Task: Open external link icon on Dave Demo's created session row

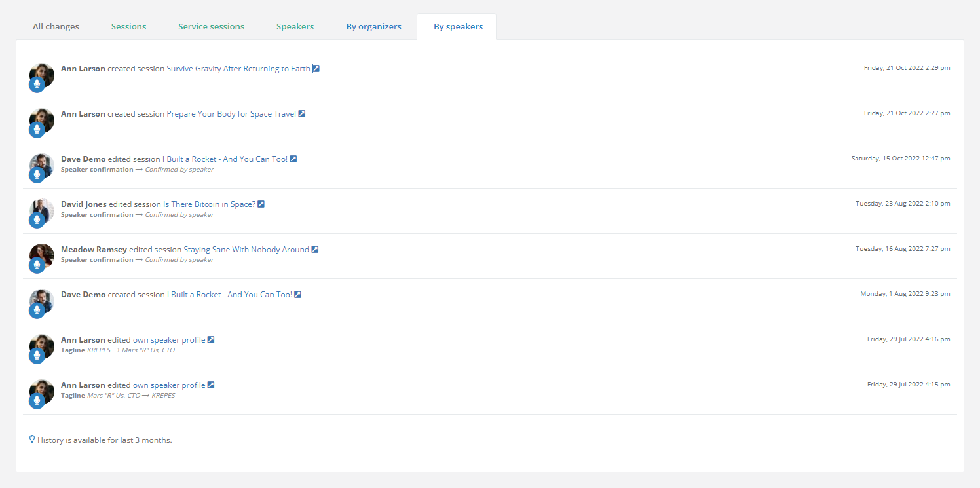Action: tap(297, 295)
